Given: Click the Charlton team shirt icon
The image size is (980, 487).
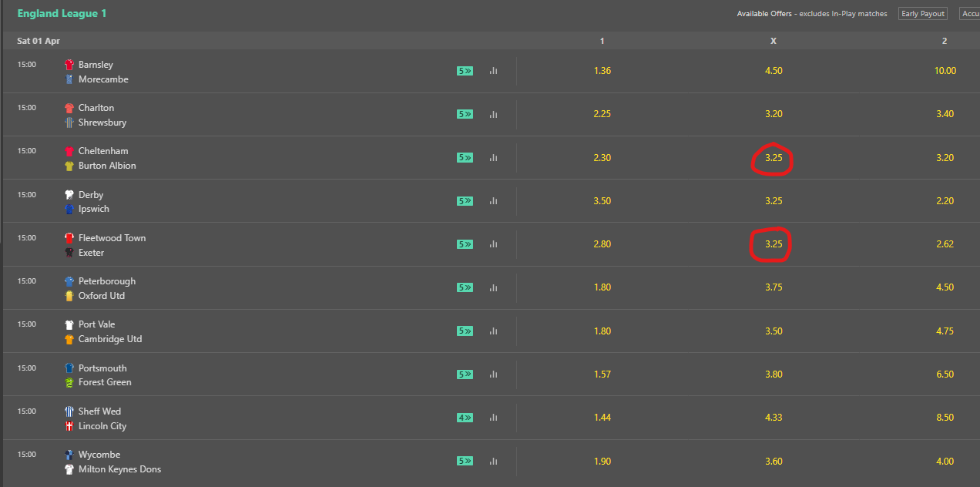Looking at the screenshot, I should [x=69, y=108].
